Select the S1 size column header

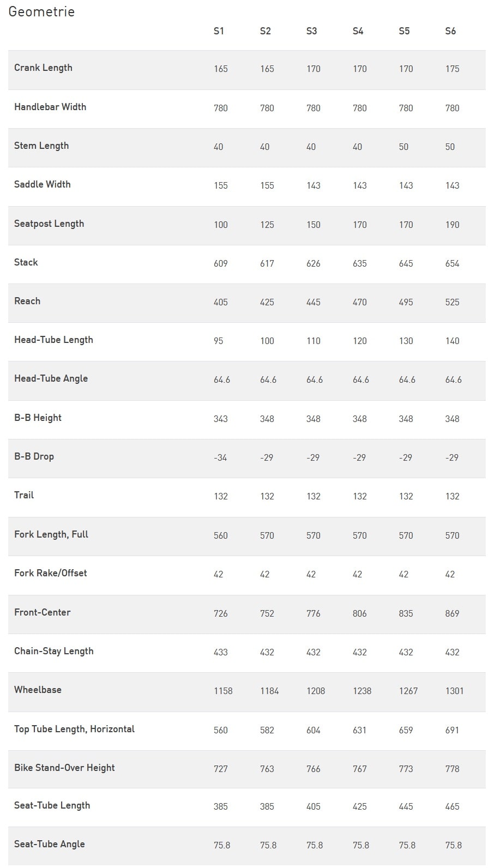[219, 31]
